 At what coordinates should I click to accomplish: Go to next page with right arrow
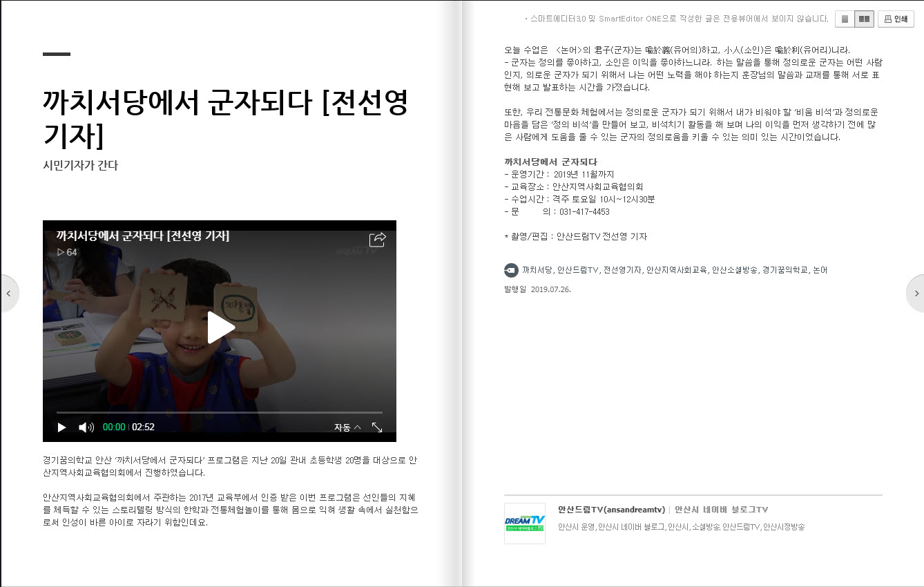[916, 293]
